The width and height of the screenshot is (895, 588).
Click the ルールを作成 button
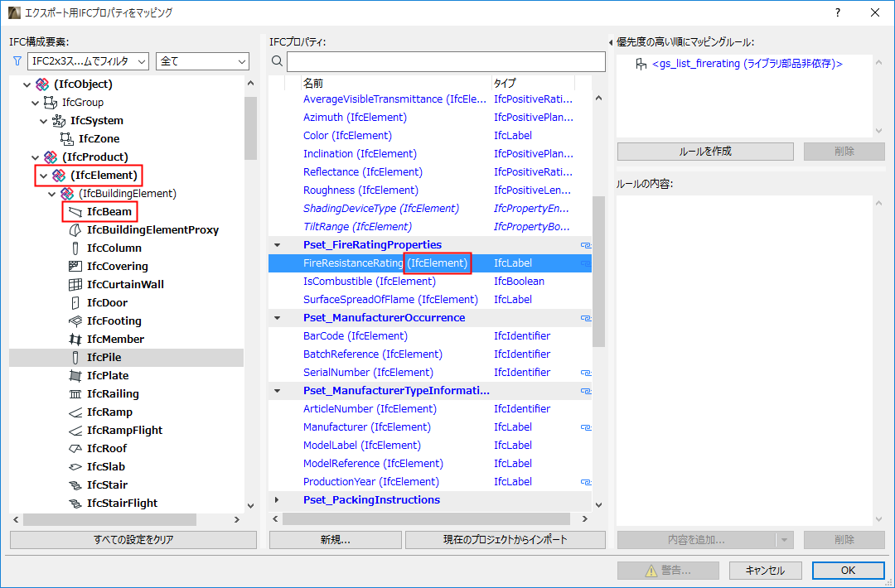point(705,151)
